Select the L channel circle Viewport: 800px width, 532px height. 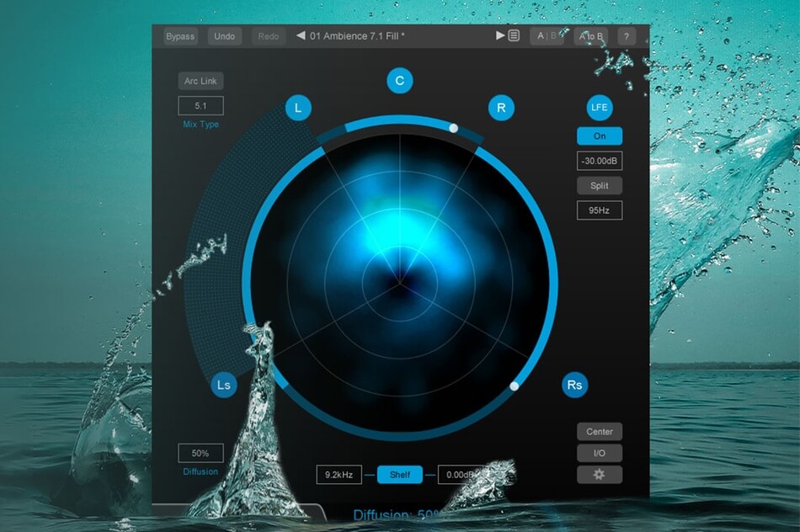298,108
